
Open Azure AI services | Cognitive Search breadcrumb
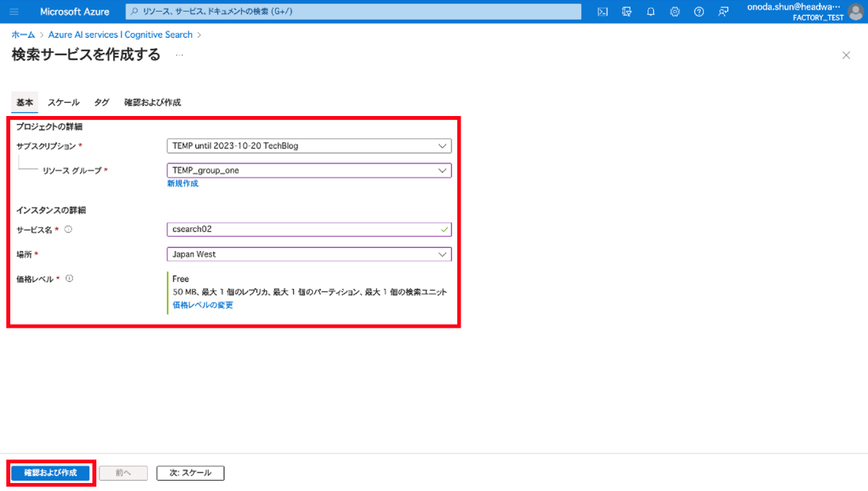click(120, 35)
